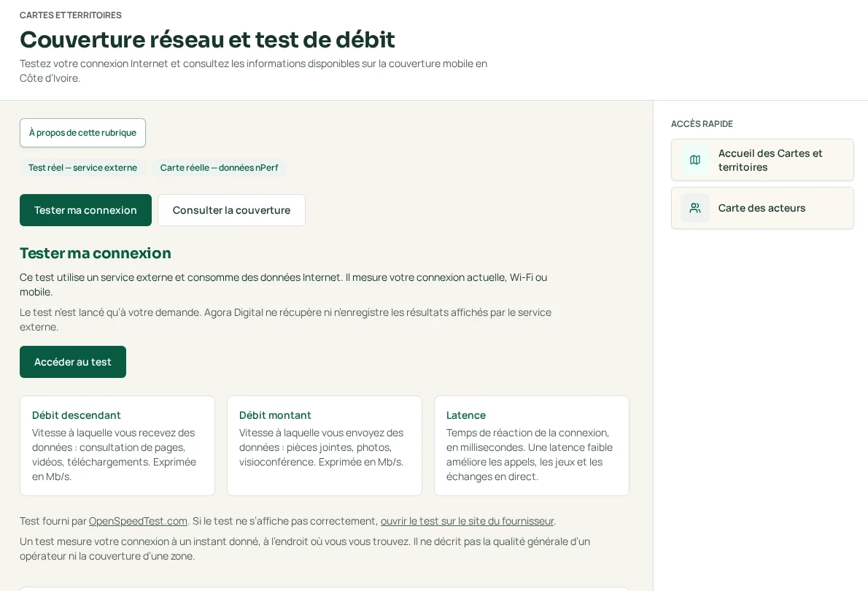Viewport: 868px width, 591px height.
Task: Click the 'Débit descendant' card title
Action: tap(77, 415)
